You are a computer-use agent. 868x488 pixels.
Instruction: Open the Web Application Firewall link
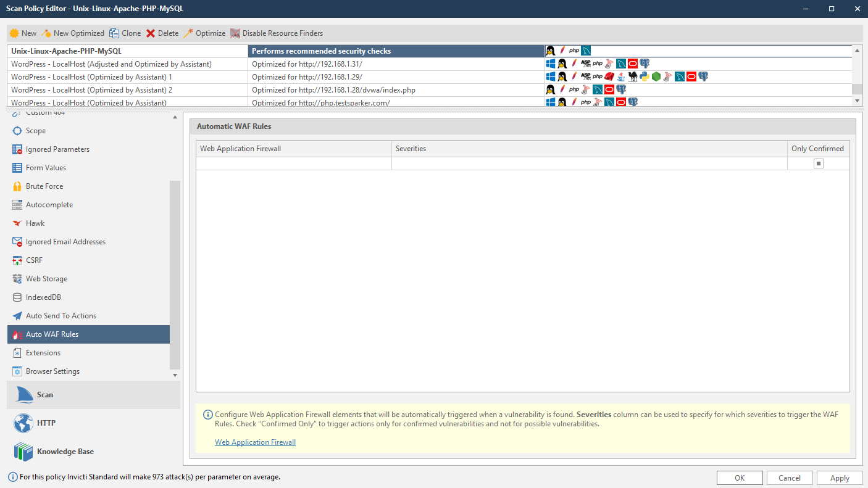(x=255, y=442)
